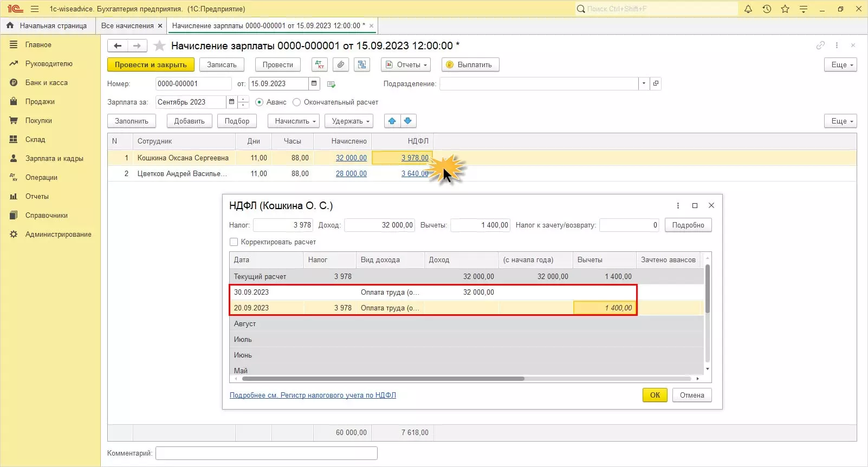The image size is (868, 467).
Task: Click the Дт/Кт postings icon in toolbar
Action: [320, 64]
